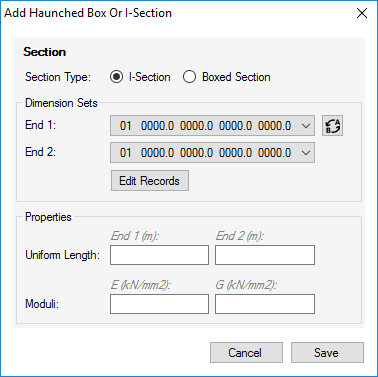Cancel the dialog
The height and width of the screenshot is (377, 378).
pyautogui.click(x=246, y=352)
